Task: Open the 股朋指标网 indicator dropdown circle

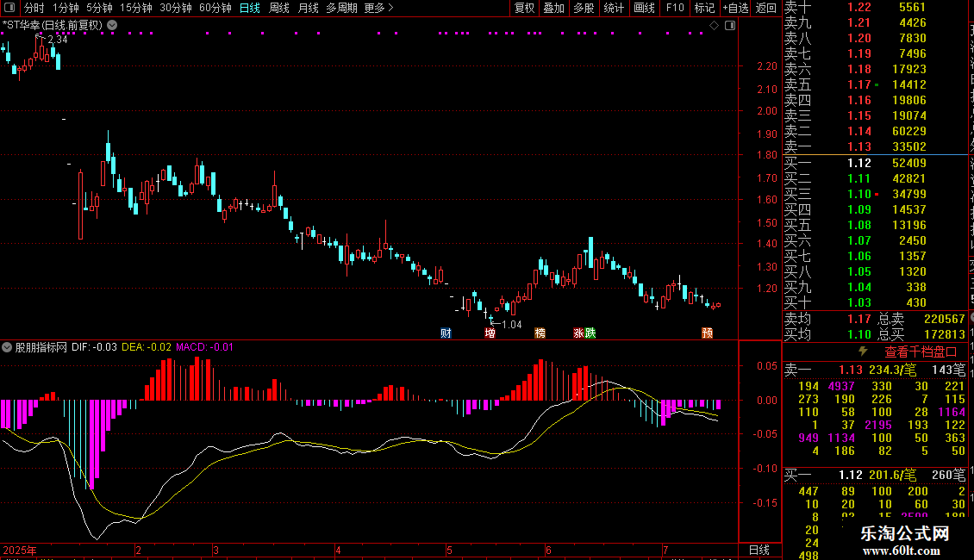Action: click(7, 347)
